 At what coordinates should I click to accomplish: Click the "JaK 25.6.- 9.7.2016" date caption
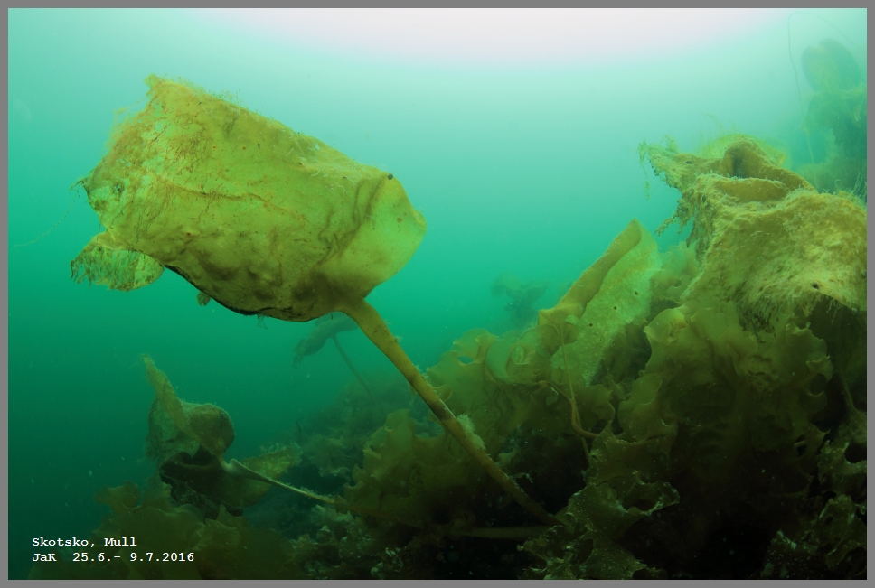[x=113, y=556]
